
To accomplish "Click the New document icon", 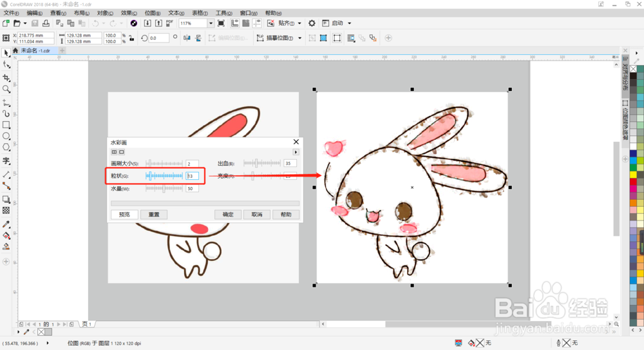I will 6,23.
